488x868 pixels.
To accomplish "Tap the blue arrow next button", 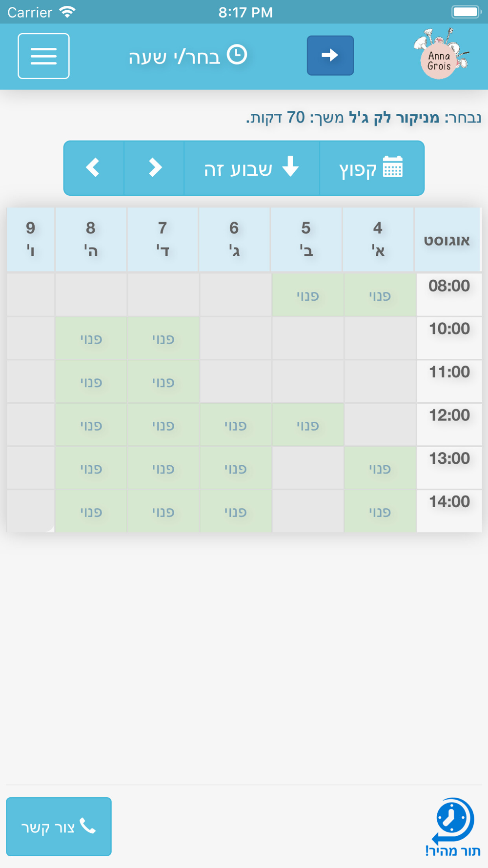I will coord(330,55).
